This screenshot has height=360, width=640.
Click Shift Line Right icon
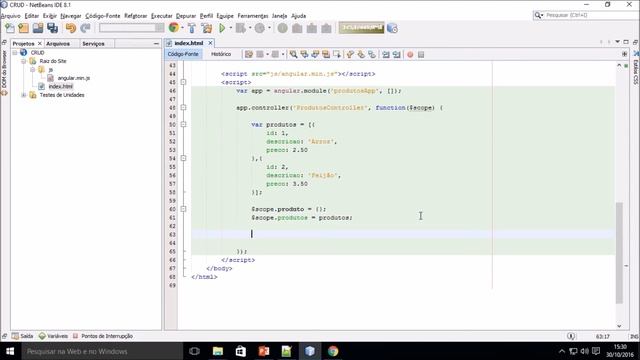point(396,54)
